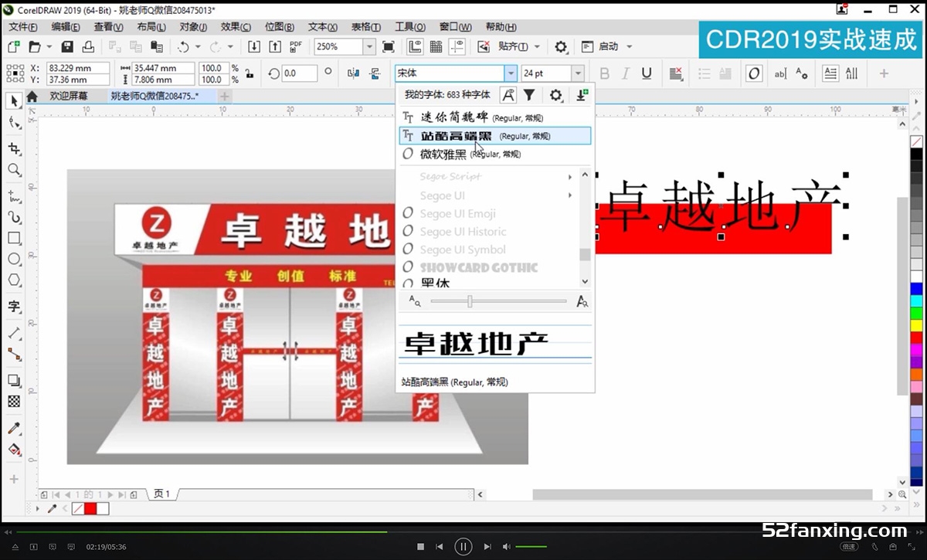The width and height of the screenshot is (927, 560).
Task: Select the Polygon tool
Action: pos(14,280)
